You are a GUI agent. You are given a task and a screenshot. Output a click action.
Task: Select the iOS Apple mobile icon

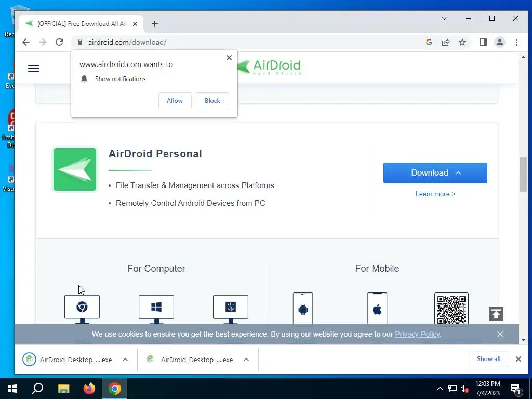coord(377,309)
